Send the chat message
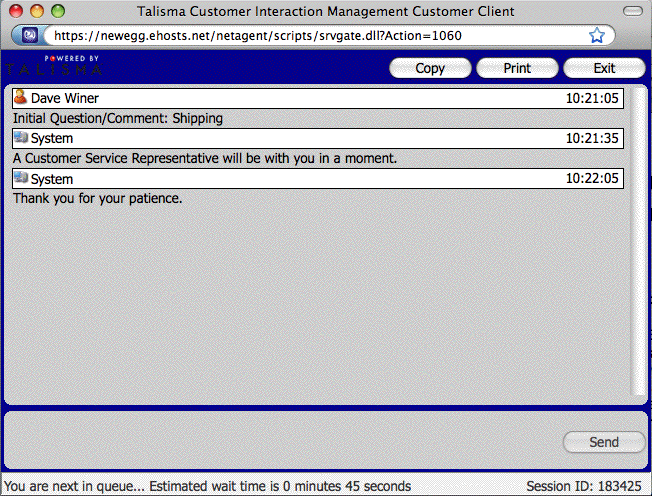This screenshot has width=652, height=496. tap(604, 442)
